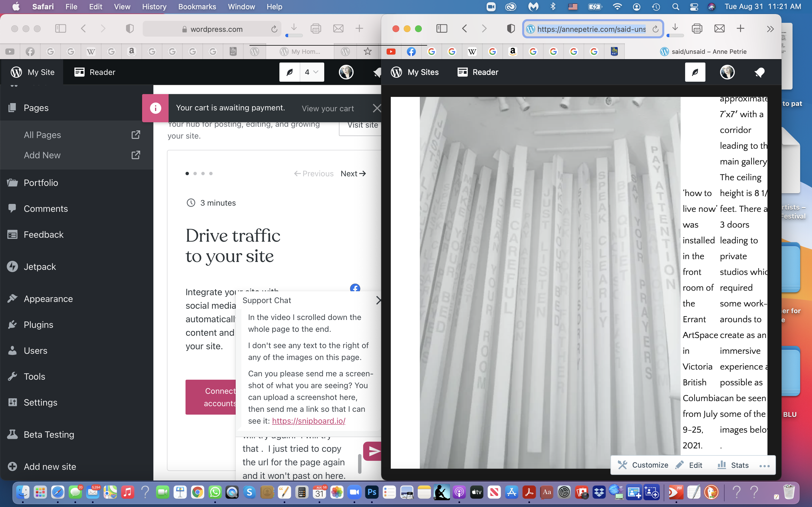Toggle the sidebar in right Safari window
Image resolution: width=812 pixels, height=507 pixels.
[442, 29]
